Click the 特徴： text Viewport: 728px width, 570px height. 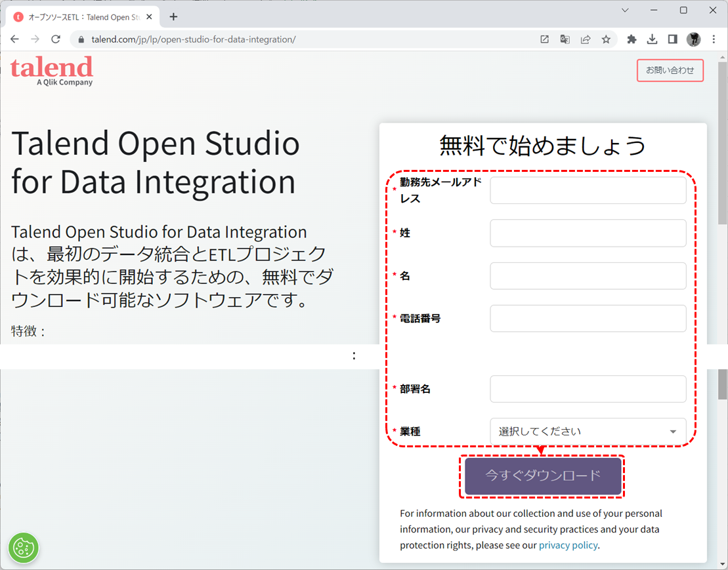(28, 331)
